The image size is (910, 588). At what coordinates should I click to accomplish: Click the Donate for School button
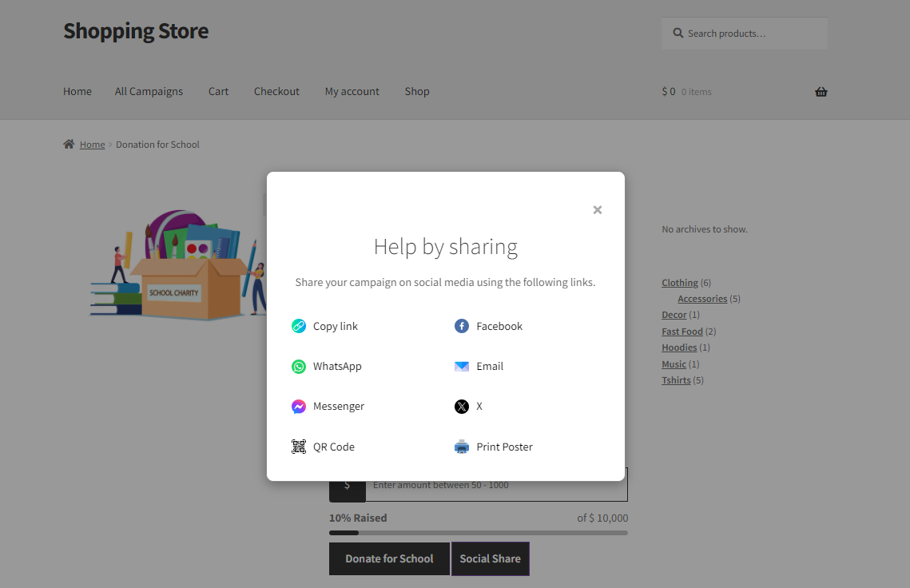pyautogui.click(x=389, y=559)
